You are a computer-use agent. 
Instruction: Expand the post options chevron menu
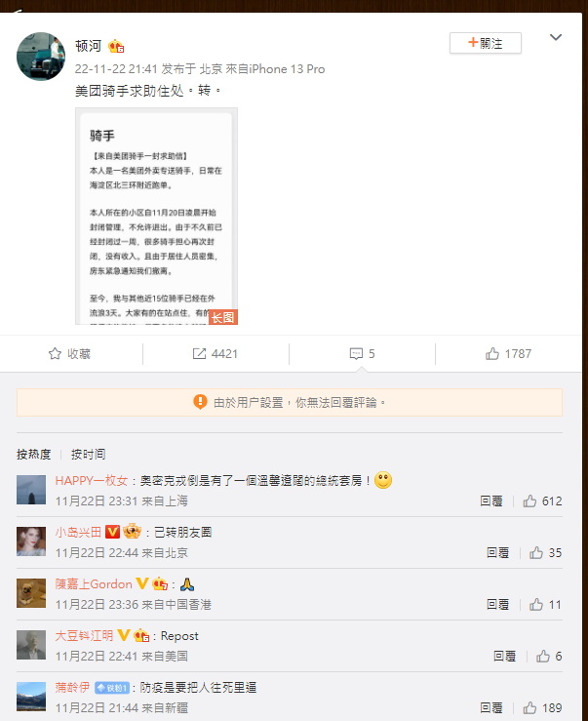pyautogui.click(x=556, y=37)
